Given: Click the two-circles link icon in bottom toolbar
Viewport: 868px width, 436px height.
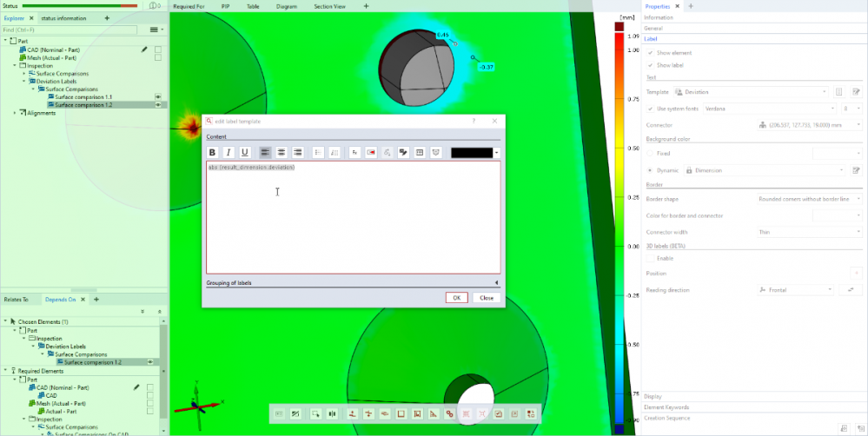Looking at the screenshot, I should click(449, 413).
